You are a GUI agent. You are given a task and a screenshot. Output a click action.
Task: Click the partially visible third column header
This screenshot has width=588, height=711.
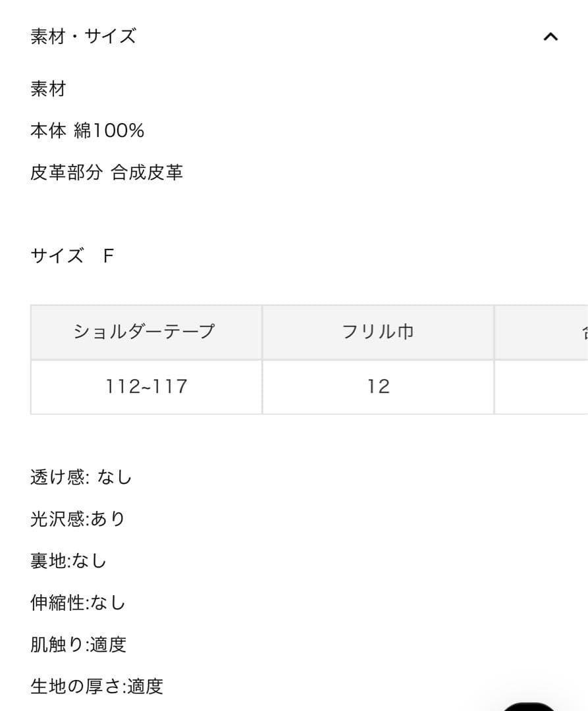pos(541,332)
